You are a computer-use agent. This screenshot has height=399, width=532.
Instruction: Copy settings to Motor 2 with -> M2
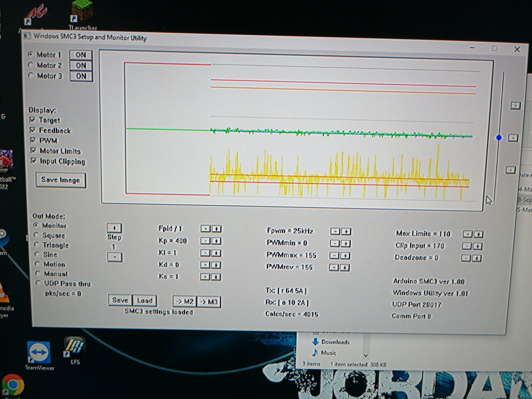tap(185, 302)
